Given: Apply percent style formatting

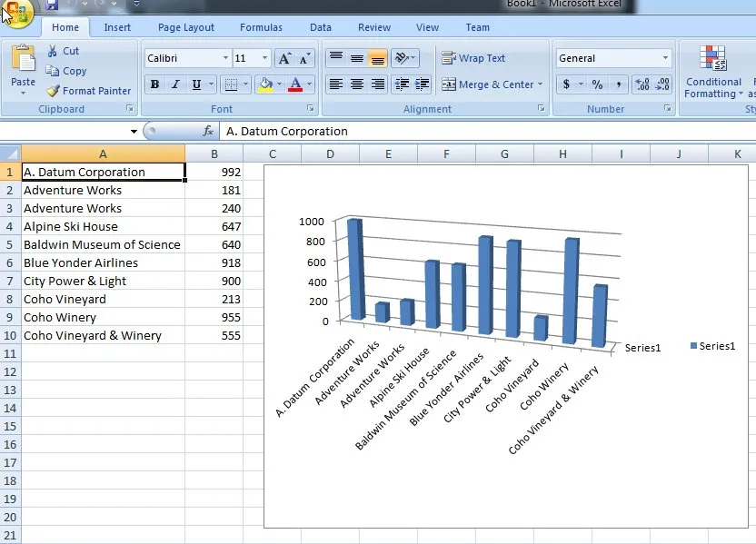Looking at the screenshot, I should (597, 84).
